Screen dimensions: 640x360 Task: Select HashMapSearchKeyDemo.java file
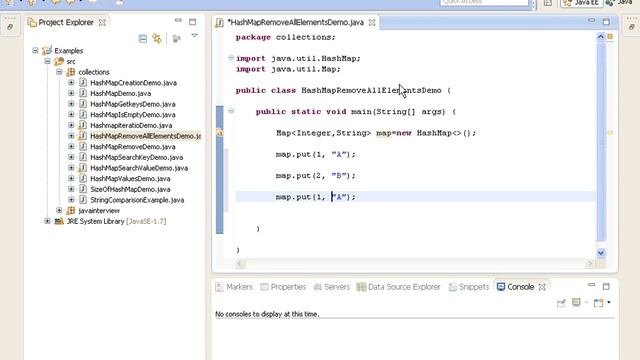coord(137,157)
